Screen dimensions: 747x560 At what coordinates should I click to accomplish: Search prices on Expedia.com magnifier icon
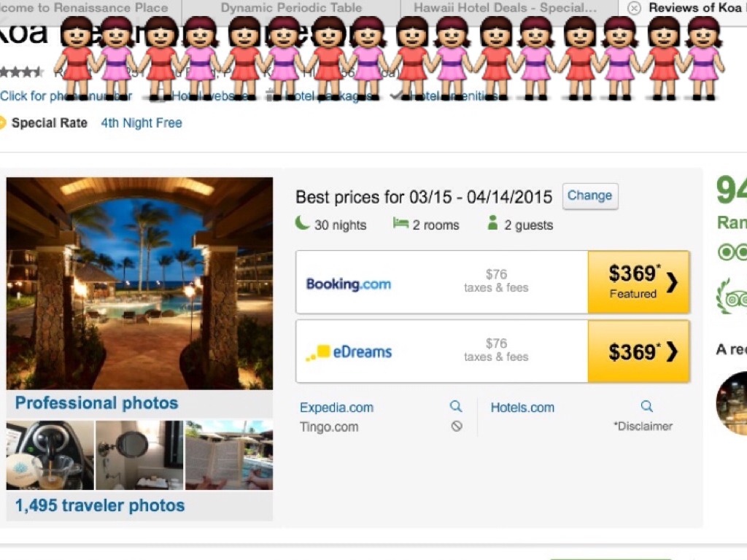pos(456,406)
